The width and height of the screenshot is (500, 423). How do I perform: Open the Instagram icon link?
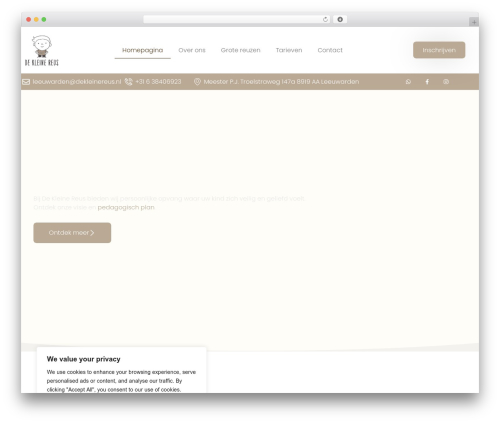pos(446,82)
